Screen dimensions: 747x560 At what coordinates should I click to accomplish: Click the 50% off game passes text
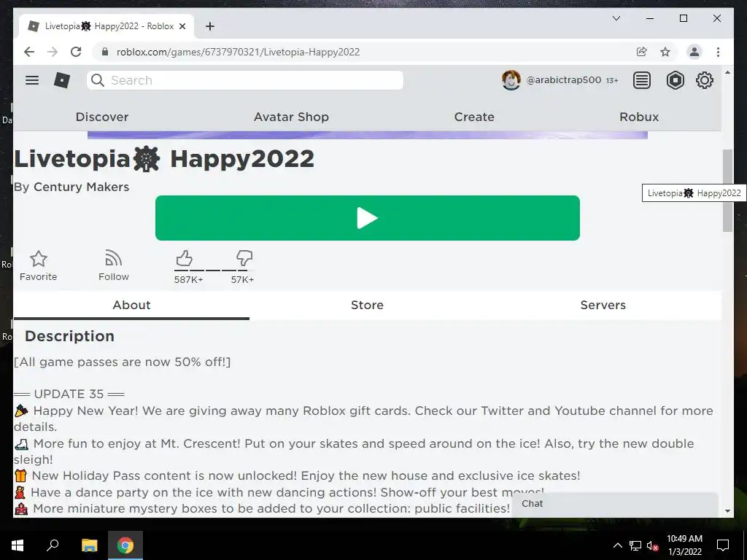click(122, 362)
